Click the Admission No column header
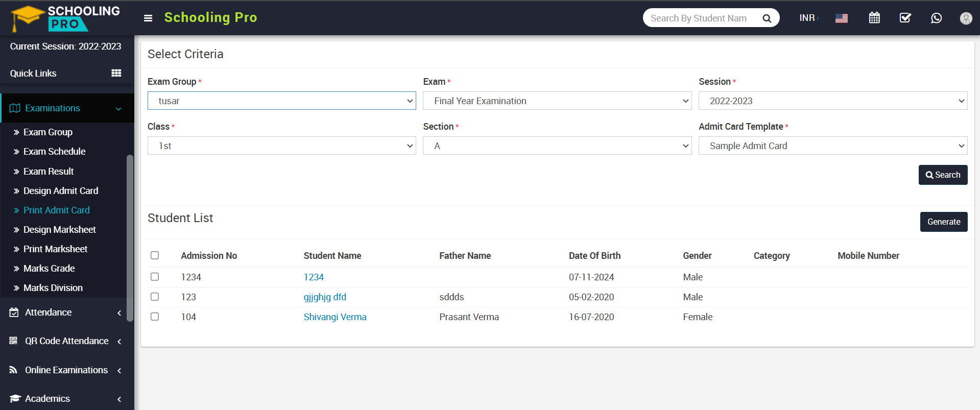This screenshot has height=410, width=980. (x=209, y=256)
